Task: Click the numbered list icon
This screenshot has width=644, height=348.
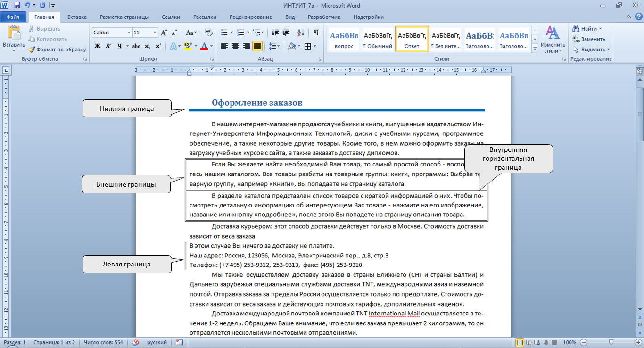Action: [x=240, y=33]
